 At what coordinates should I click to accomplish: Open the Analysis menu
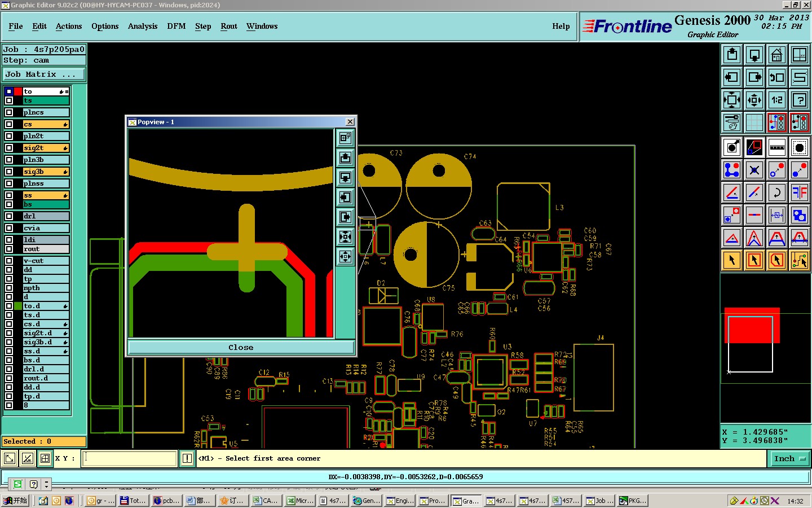click(143, 26)
